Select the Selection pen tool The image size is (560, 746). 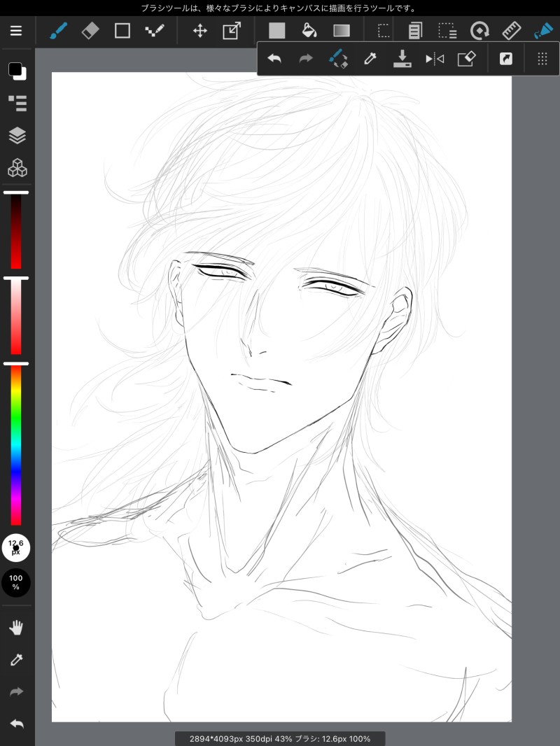447,31
